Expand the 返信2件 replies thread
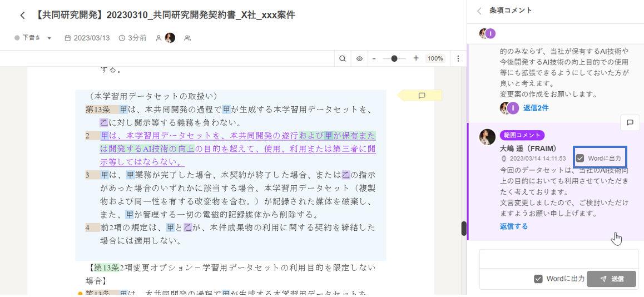The height and width of the screenshot is (297, 644). pos(536,108)
